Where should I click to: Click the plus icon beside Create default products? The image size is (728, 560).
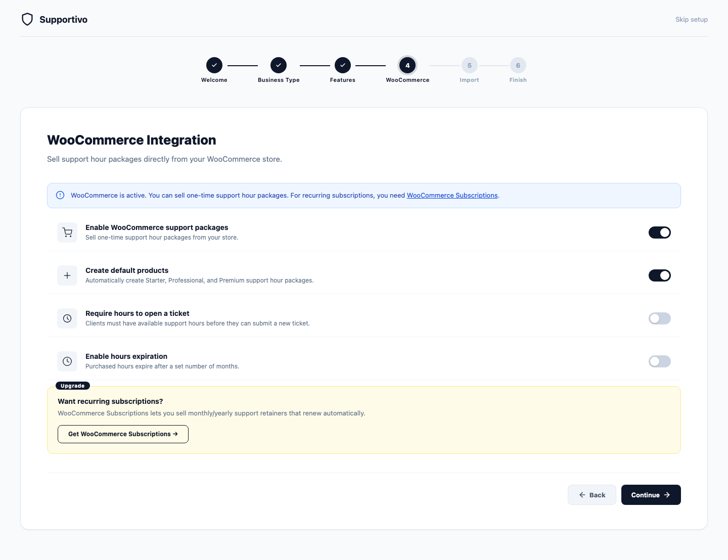pos(67,275)
